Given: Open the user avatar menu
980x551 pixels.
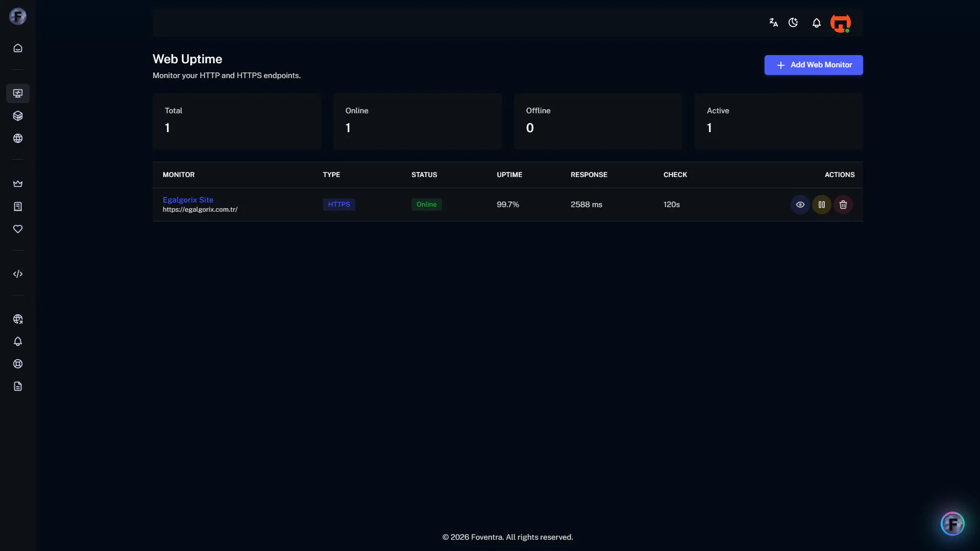Looking at the screenshot, I should (x=841, y=23).
